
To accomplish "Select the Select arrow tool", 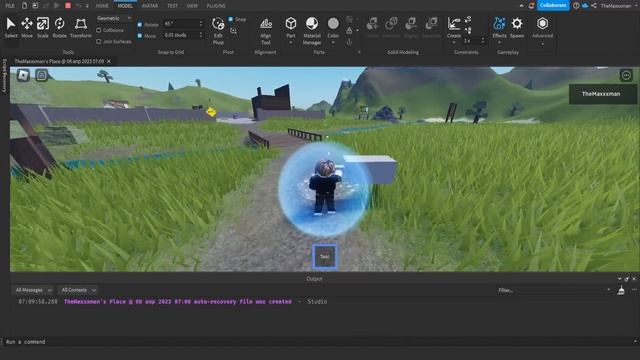I will pyautogui.click(x=11, y=27).
